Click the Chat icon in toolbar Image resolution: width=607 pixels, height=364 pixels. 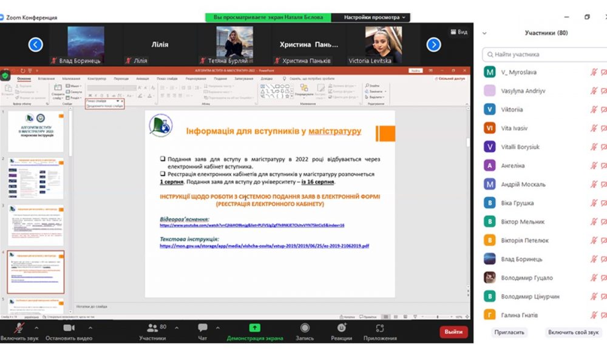point(203,328)
